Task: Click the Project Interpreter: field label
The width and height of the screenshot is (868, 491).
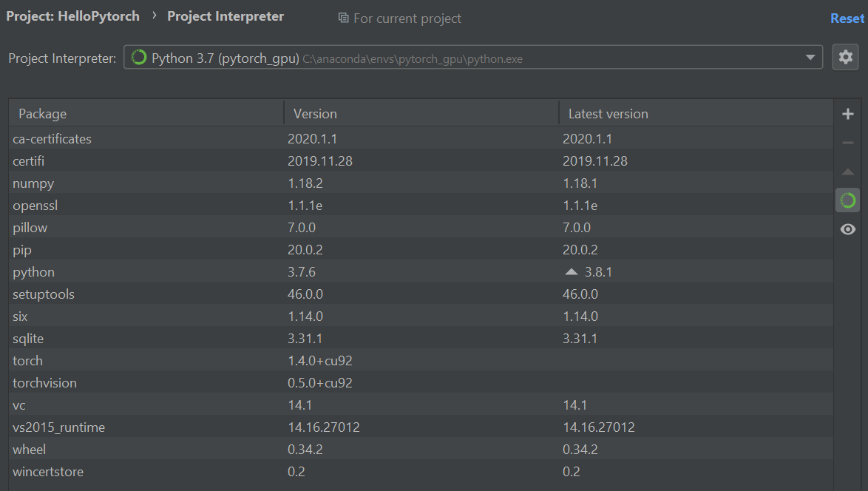Action: click(62, 58)
